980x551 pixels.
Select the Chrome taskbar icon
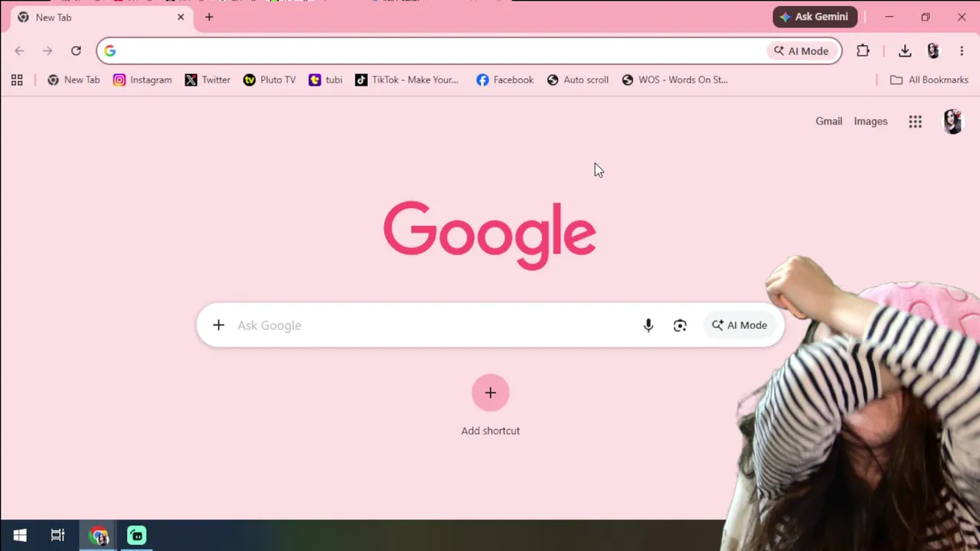[x=98, y=535]
